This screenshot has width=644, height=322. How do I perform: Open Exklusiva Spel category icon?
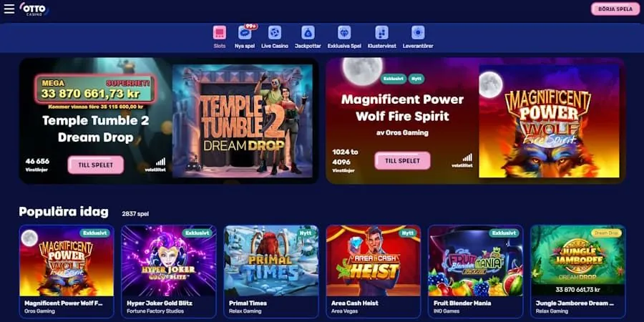[344, 32]
